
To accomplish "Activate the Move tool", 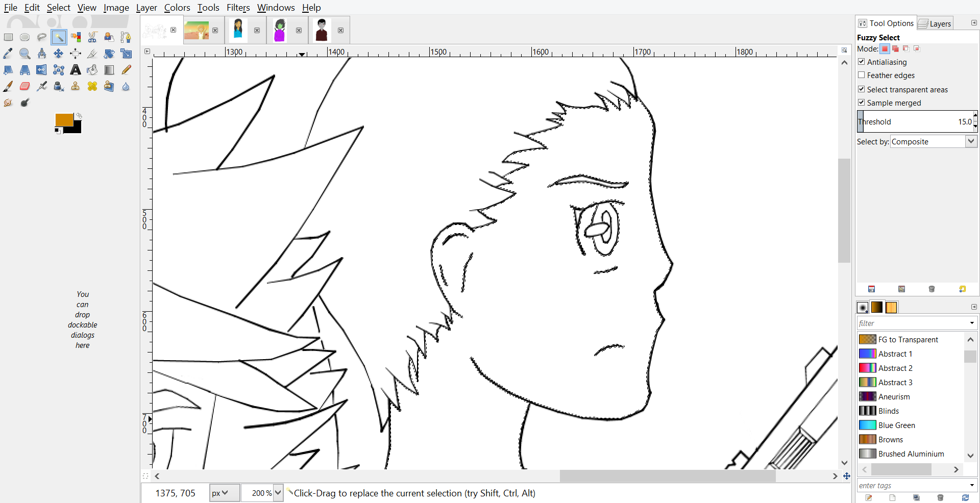I will 59,54.
